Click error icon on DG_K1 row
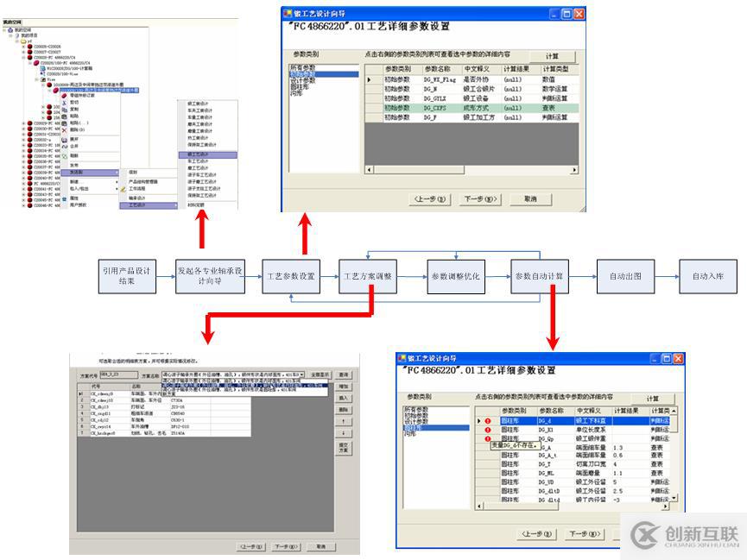The image size is (747, 560). [488, 430]
